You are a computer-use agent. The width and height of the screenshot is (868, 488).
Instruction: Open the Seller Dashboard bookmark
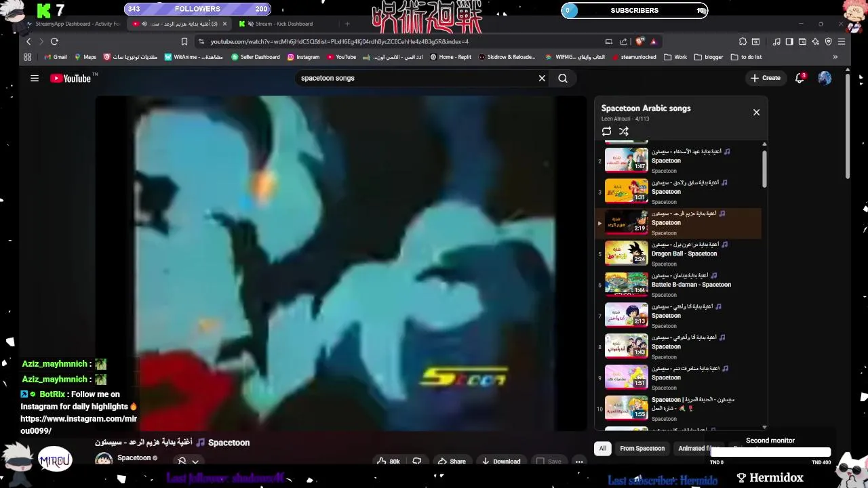(x=256, y=57)
